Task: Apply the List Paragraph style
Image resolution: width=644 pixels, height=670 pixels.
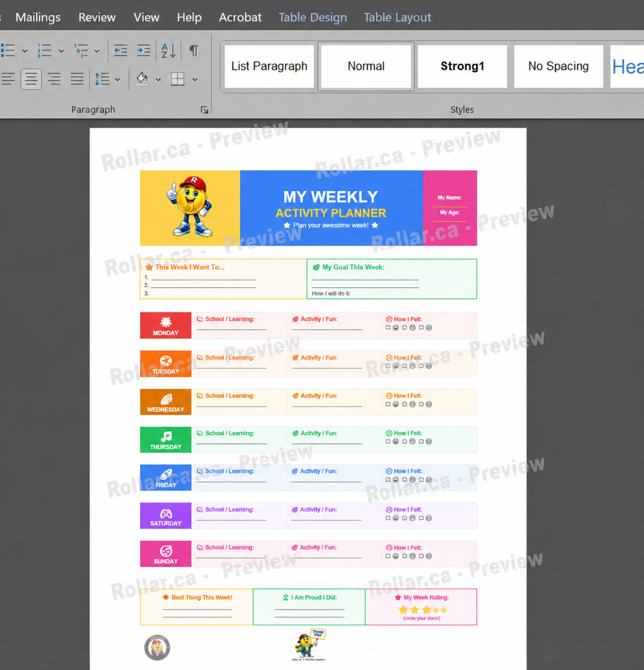Action: pos(269,66)
